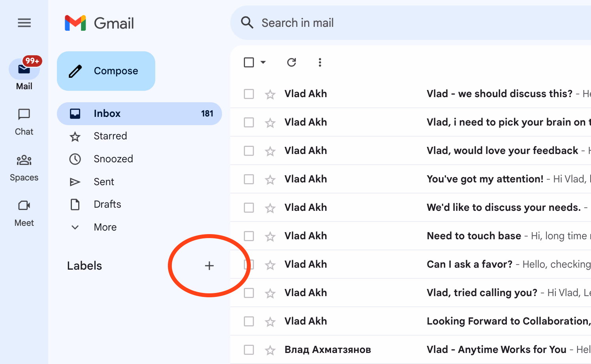Image resolution: width=591 pixels, height=364 pixels.
Task: Star the "Vlad, would love your feedback" email
Action: coord(270,151)
